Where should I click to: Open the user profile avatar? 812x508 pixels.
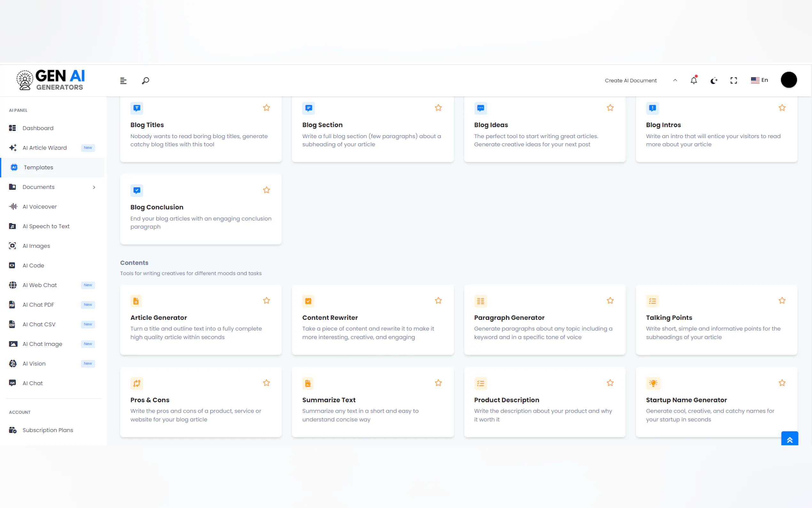click(x=789, y=80)
